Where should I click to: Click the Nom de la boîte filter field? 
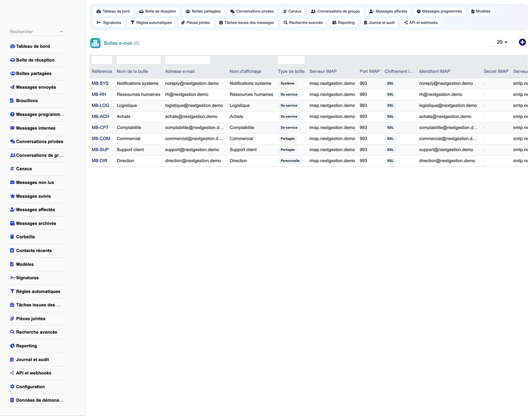coord(138,60)
